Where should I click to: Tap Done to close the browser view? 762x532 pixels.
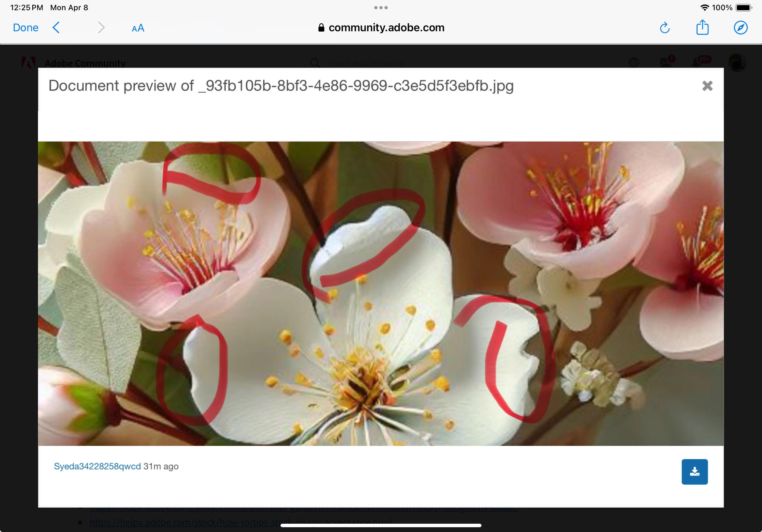(x=26, y=27)
